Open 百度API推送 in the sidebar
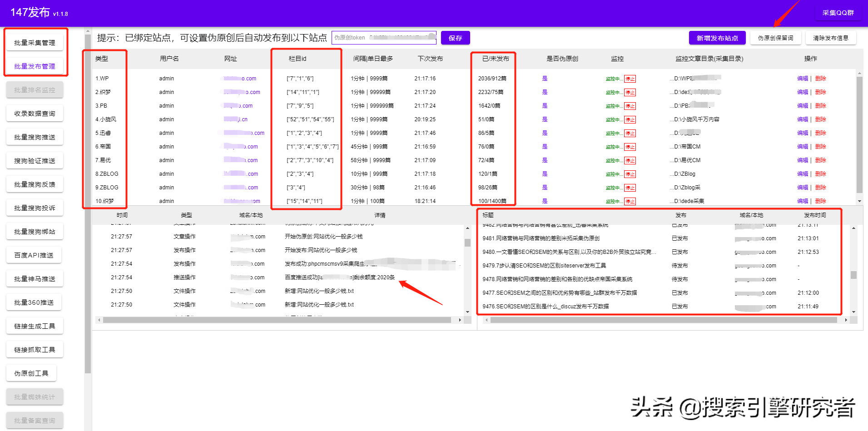Viewport: 868px width, 431px height. 34,255
